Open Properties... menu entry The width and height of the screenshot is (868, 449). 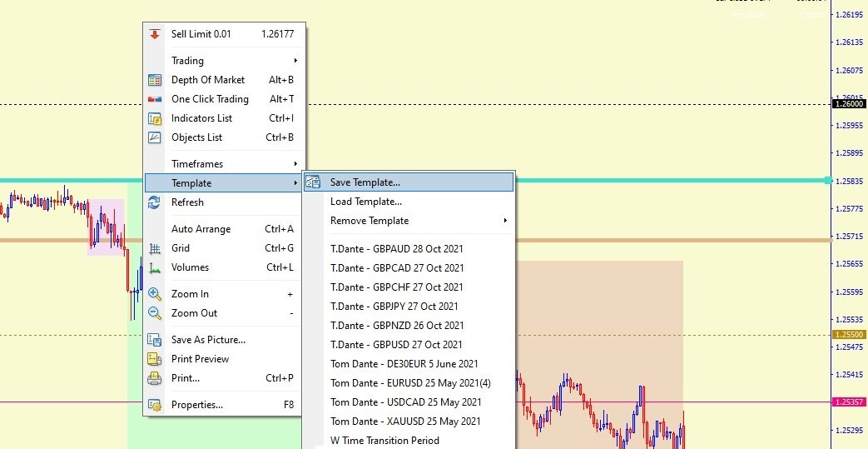[x=224, y=405]
